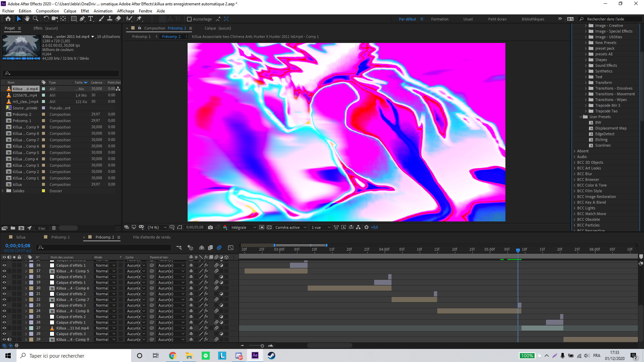Select the Hand tool
This screenshot has height=362, width=644.
[x=27, y=19]
